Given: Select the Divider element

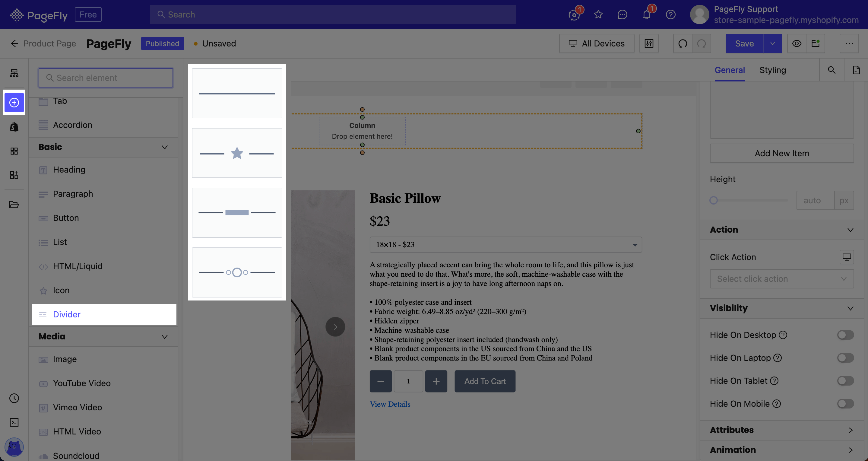Looking at the screenshot, I should pyautogui.click(x=104, y=314).
